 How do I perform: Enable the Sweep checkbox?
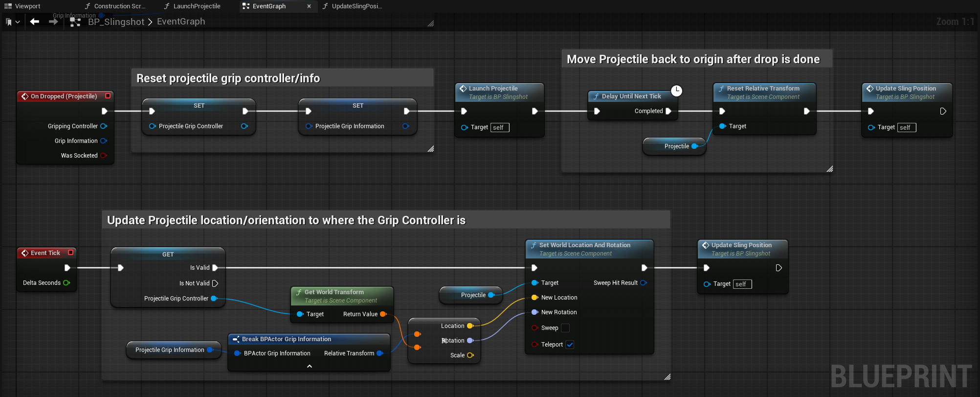point(565,328)
